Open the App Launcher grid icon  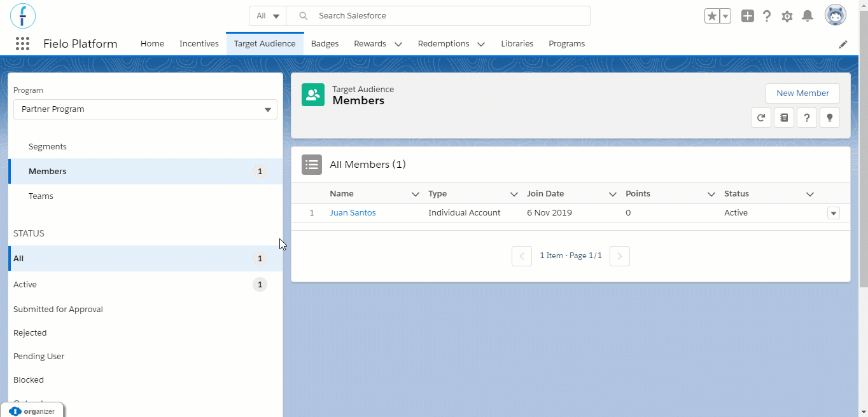(x=22, y=44)
